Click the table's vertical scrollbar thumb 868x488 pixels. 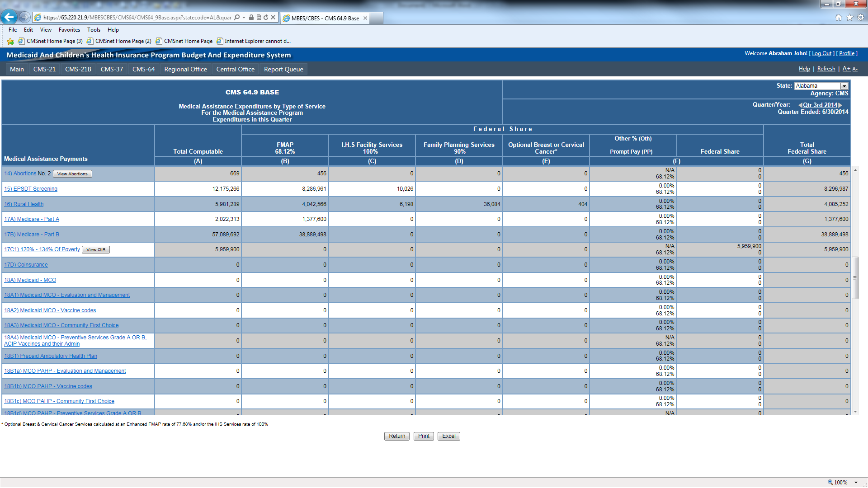pyautogui.click(x=855, y=278)
